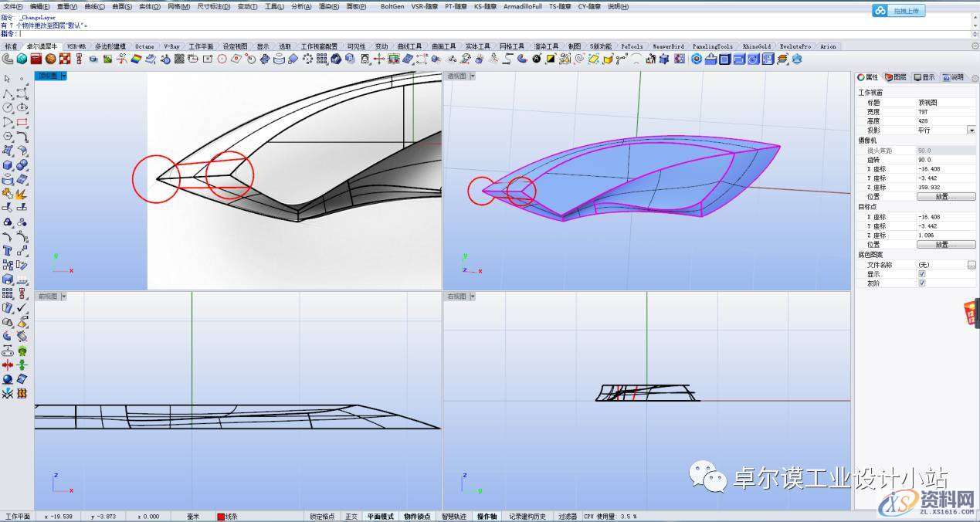Image resolution: width=980 pixels, height=522 pixels.
Task: Click the polyline tool in left toolbar
Action: [7, 93]
